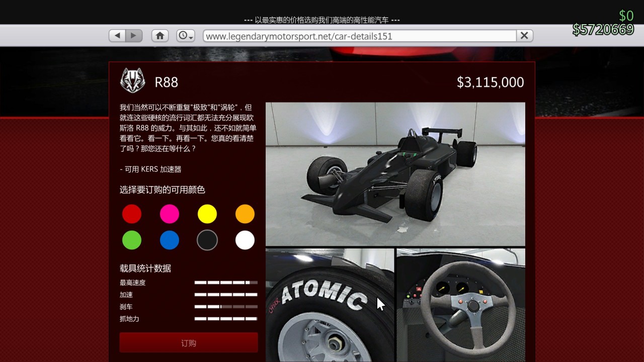Choose the black car color

coord(207,240)
